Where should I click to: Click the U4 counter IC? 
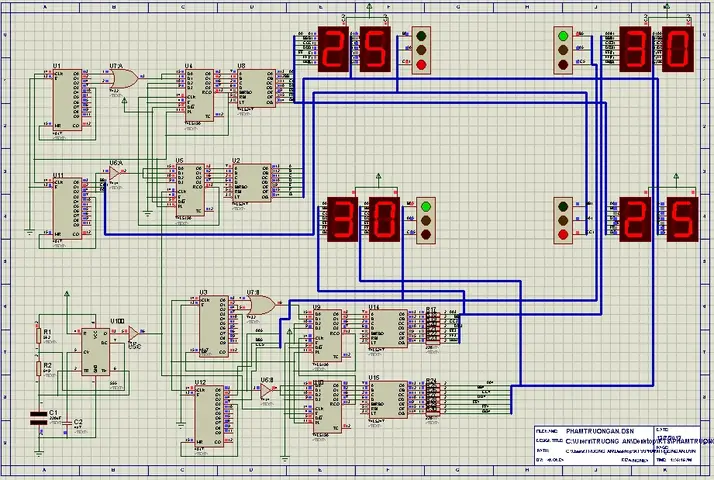click(x=199, y=95)
